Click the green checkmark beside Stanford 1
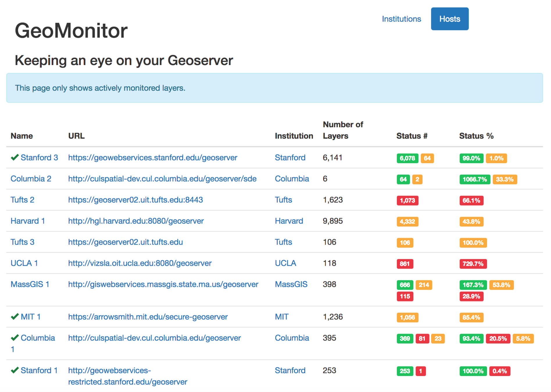 15,371
